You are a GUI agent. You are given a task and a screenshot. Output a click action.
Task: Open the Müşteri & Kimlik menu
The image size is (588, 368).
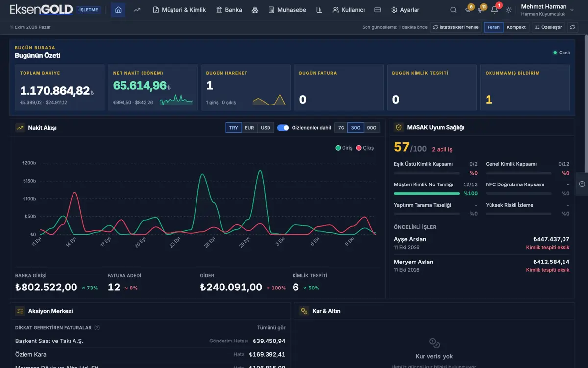[x=179, y=10]
